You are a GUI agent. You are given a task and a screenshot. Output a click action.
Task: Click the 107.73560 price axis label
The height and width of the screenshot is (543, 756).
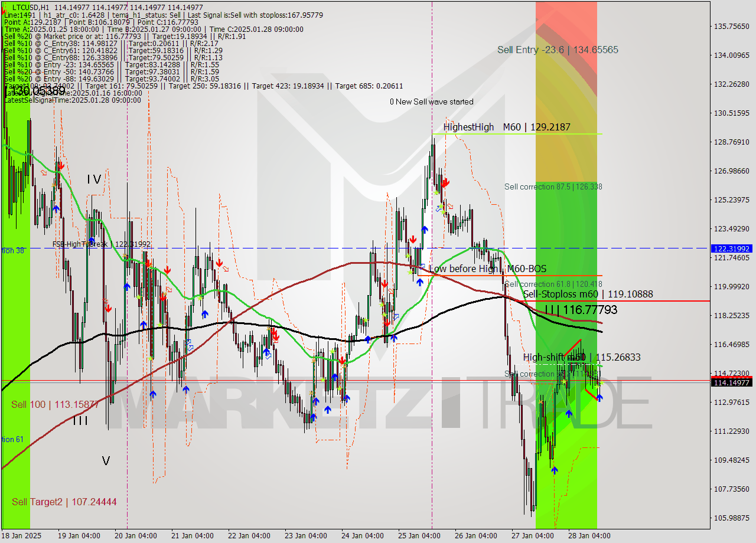click(x=732, y=489)
